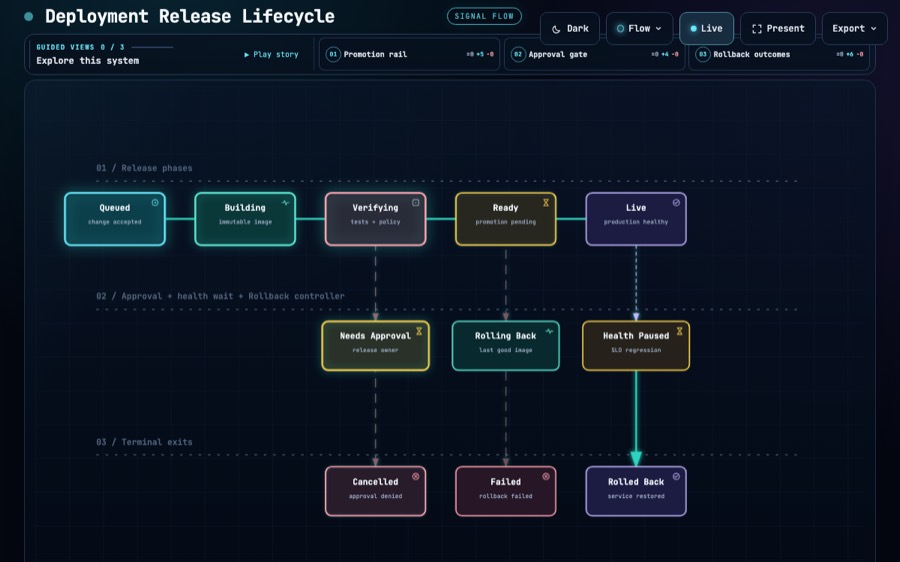The image size is (900, 562).
Task: Select the Rollback outcomes guided view
Action: [x=779, y=55]
